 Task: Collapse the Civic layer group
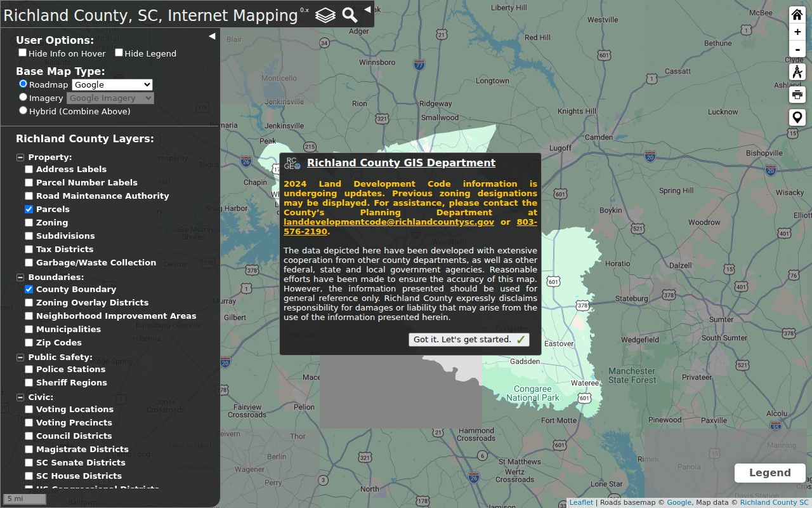20,398
